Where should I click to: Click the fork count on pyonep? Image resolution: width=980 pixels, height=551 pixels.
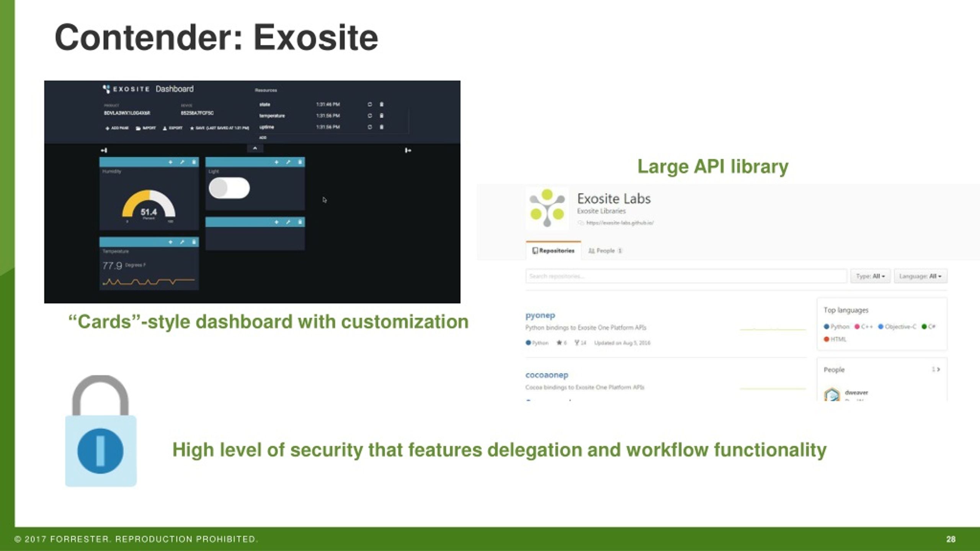point(580,343)
